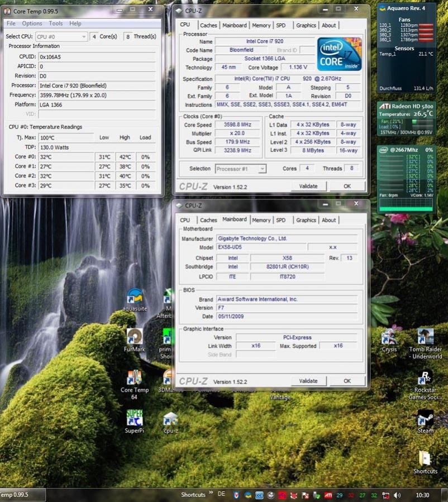Switch to Memory tab in top CPU-Z
This screenshot has height=502, width=448.
261,25
